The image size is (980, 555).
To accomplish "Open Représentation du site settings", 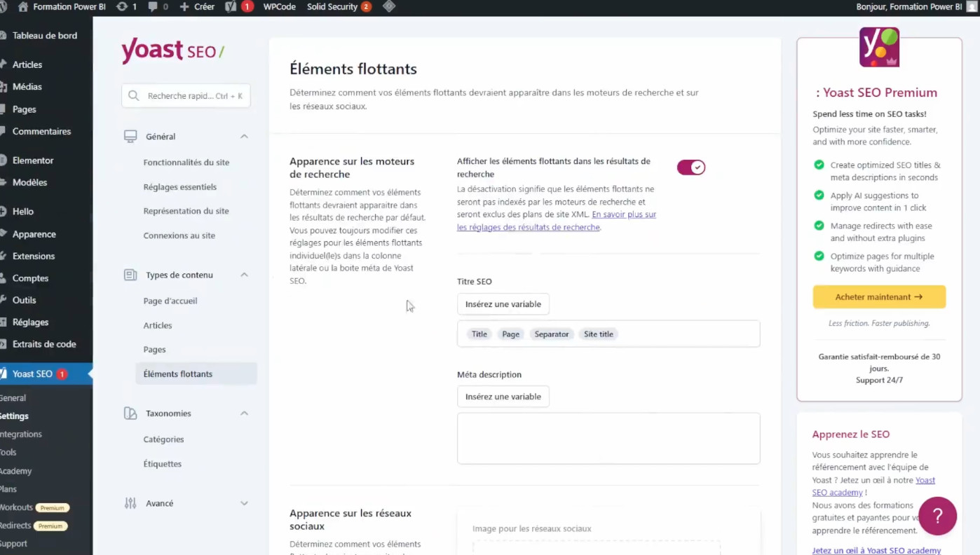I will [186, 211].
